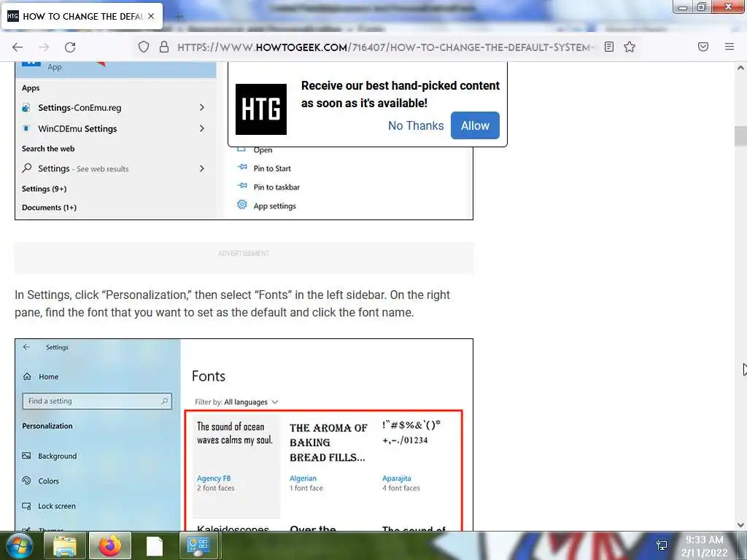This screenshot has width=747, height=560.
Task: Click the back arrow in the Settings image
Action: tap(27, 347)
